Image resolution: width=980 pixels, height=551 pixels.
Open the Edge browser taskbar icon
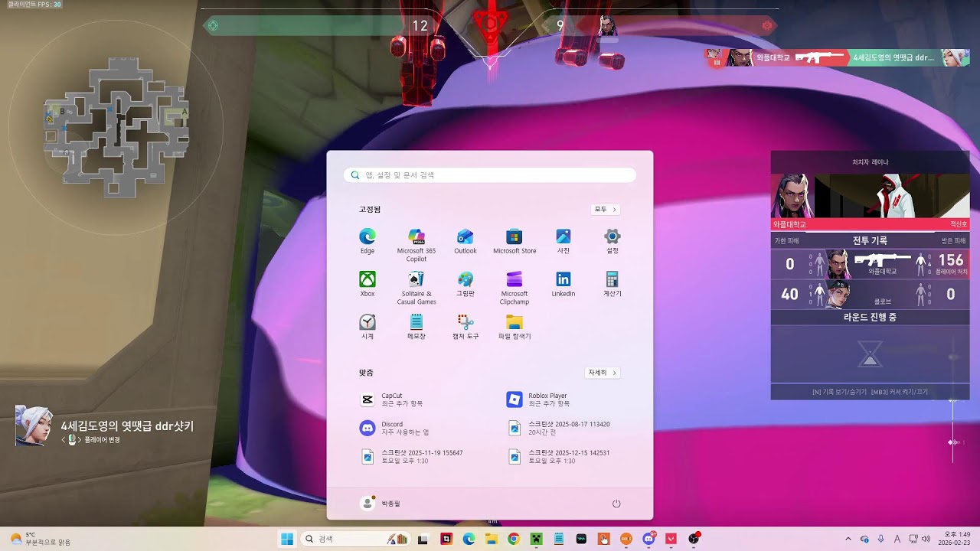[x=469, y=539]
